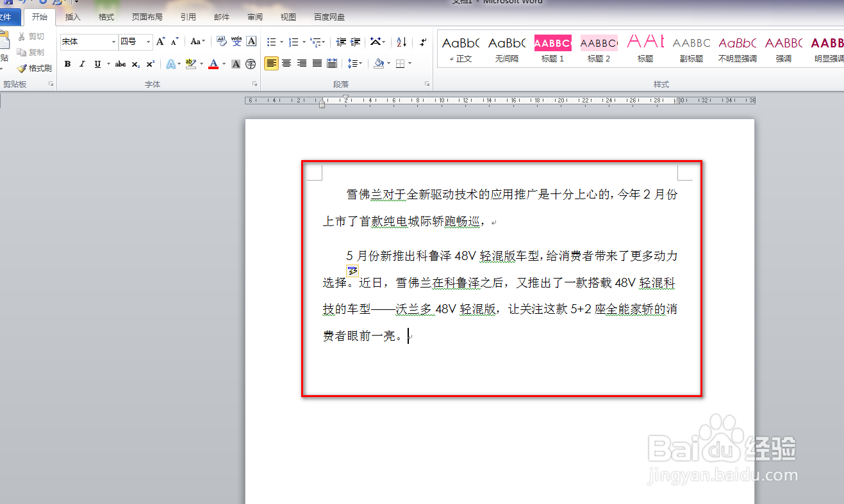The image size is (844, 504).
Task: Click the first-line indent marker on ruler
Action: (x=345, y=97)
